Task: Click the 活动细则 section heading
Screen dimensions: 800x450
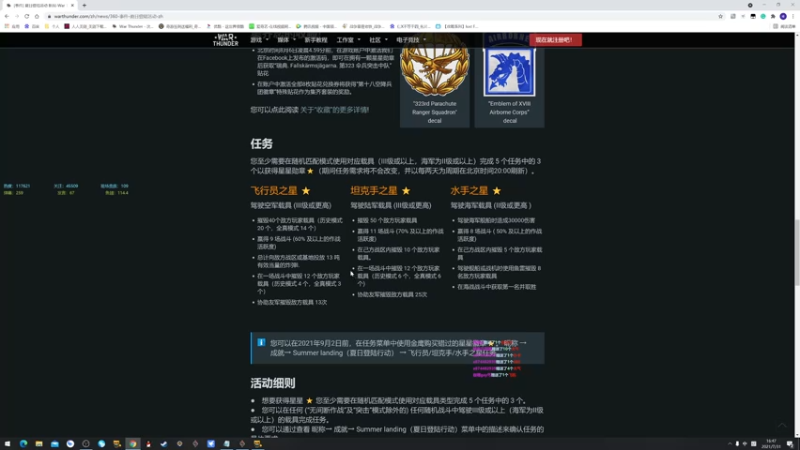Action: click(272, 383)
